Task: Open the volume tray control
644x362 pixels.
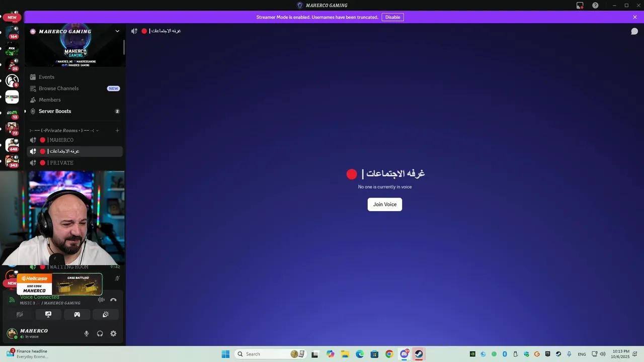Action: pyautogui.click(x=603, y=354)
